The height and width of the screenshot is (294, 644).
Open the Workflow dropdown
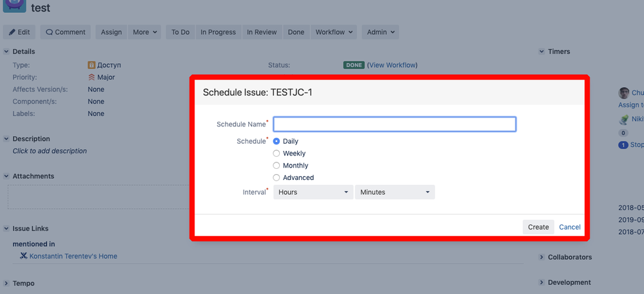pos(333,32)
